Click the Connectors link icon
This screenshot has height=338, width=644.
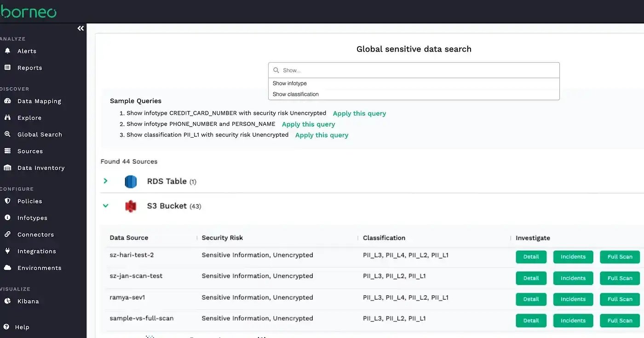[7, 234]
